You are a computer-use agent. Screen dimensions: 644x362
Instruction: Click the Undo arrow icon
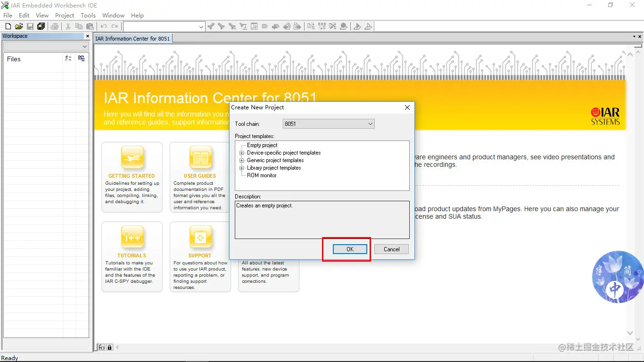104,26
